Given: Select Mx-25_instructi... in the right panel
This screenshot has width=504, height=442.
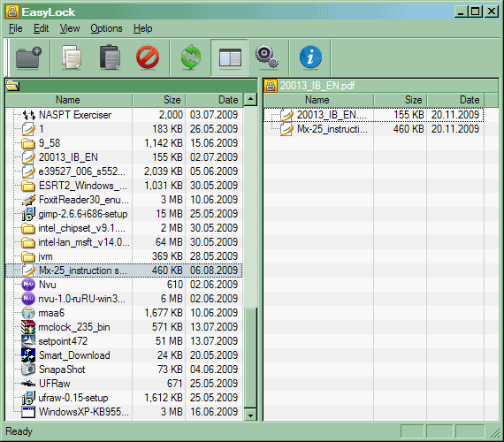Looking at the screenshot, I should (373, 129).
